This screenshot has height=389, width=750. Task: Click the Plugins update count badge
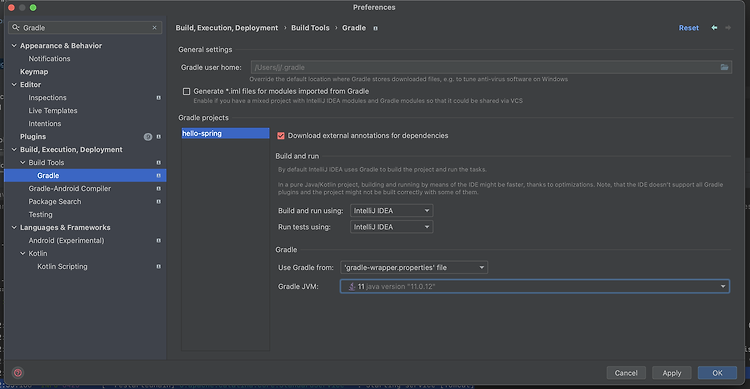click(148, 137)
